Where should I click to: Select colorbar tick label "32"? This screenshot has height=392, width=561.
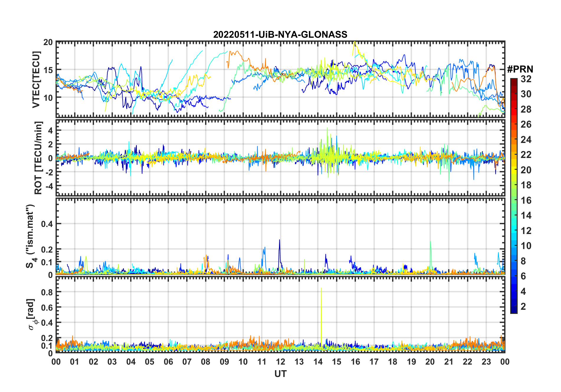pos(526,79)
